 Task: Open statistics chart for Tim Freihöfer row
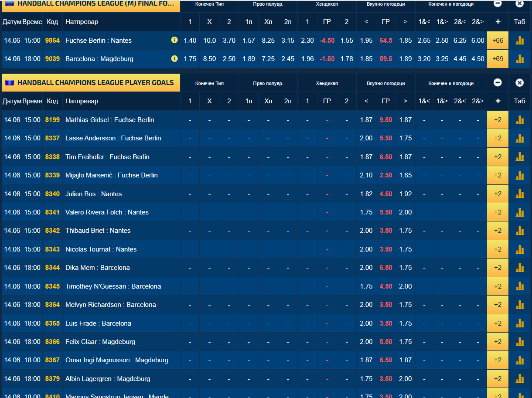(x=520, y=156)
